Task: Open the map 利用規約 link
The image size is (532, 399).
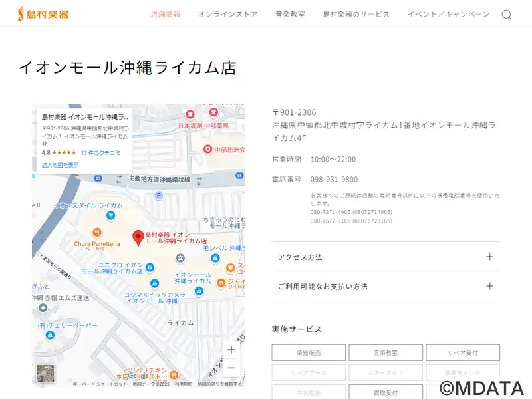Action: 184,384
